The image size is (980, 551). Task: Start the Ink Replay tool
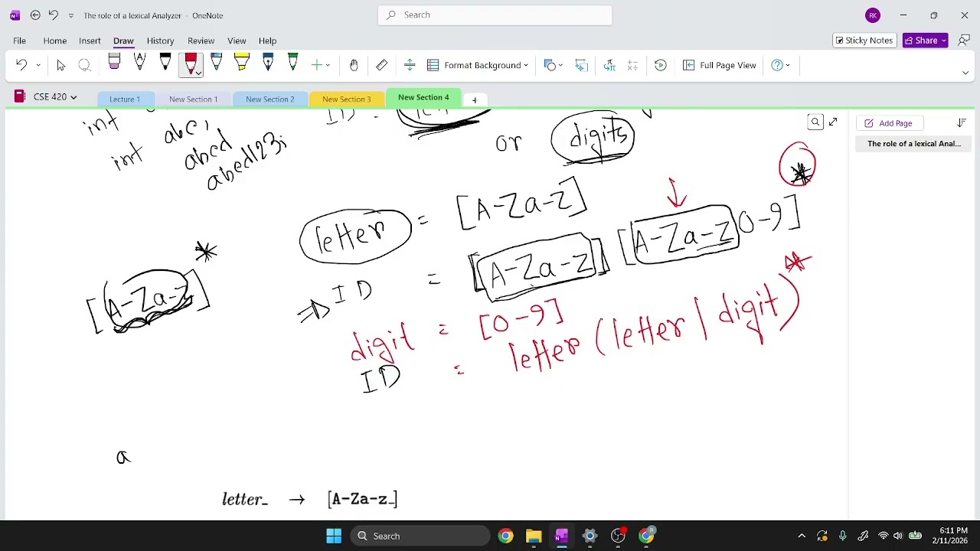(x=661, y=65)
